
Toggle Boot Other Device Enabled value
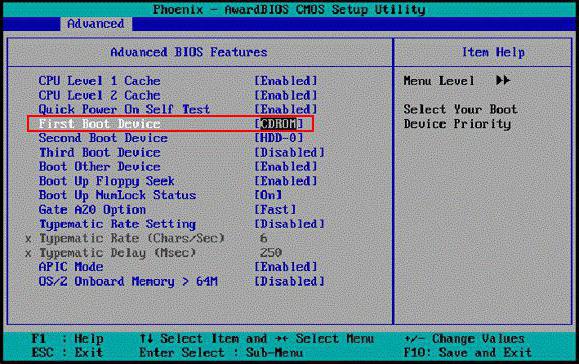click(x=286, y=166)
